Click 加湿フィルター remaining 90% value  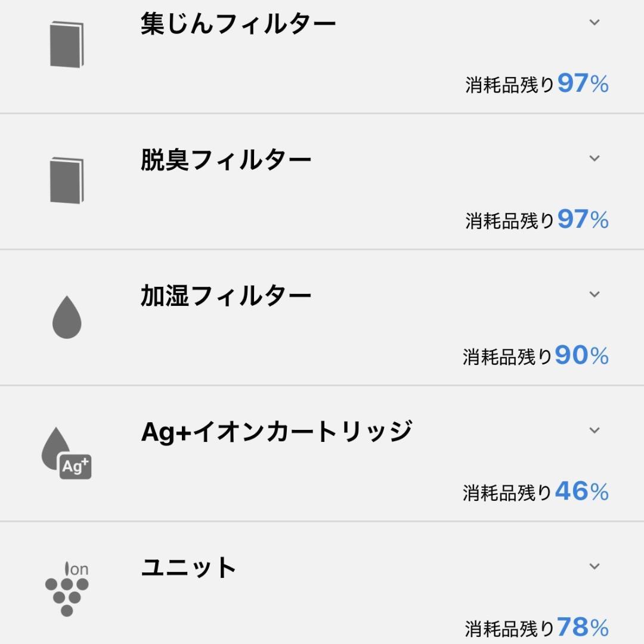(x=581, y=356)
